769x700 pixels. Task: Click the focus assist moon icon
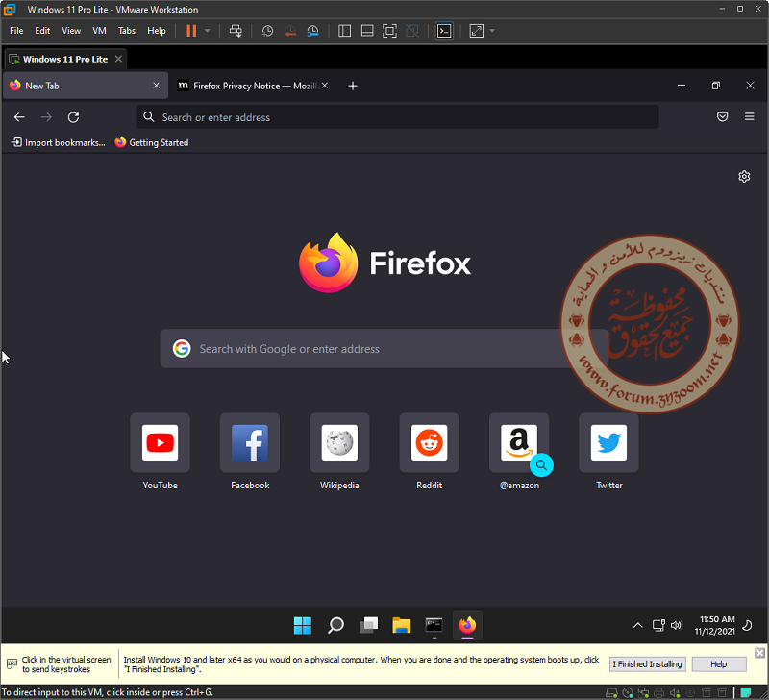(748, 625)
